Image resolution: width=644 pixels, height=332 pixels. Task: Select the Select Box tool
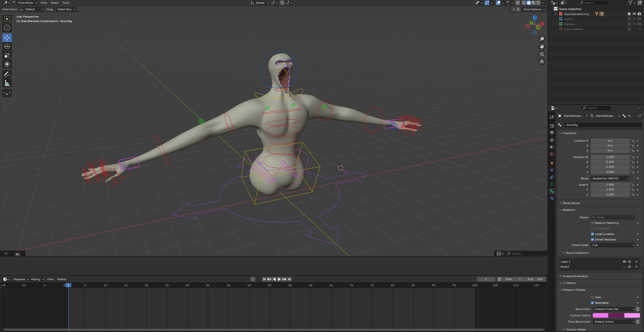[x=7, y=19]
